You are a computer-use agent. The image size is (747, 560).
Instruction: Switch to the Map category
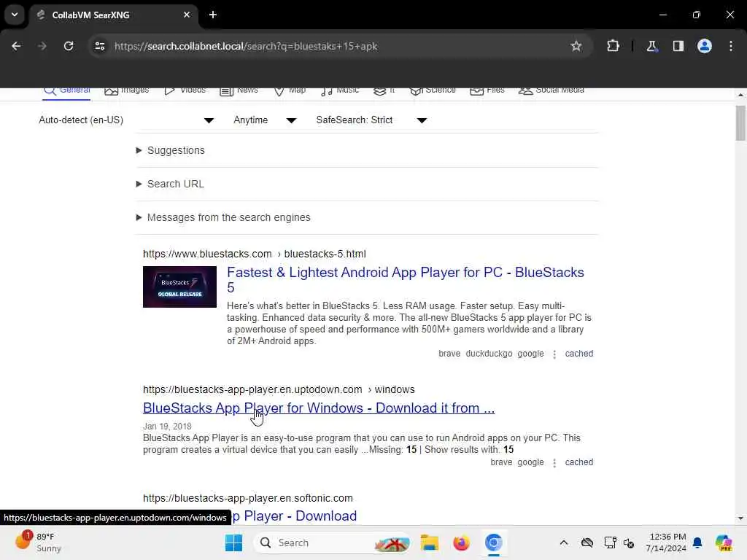290,90
